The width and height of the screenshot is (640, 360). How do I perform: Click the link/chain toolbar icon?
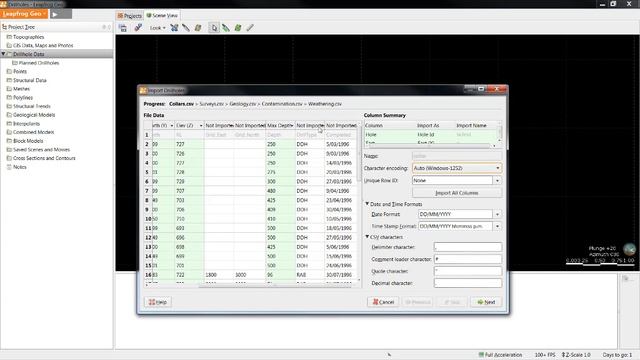[x=138, y=28]
